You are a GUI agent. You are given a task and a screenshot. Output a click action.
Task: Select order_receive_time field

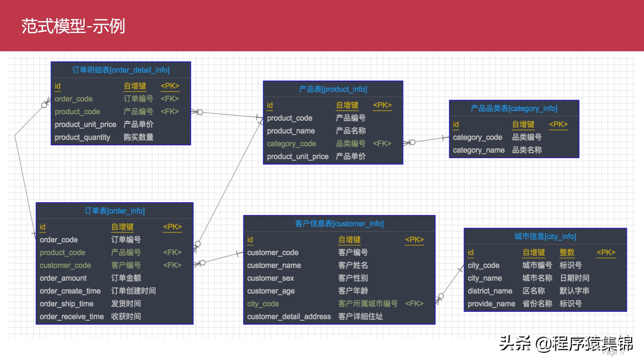point(72,317)
